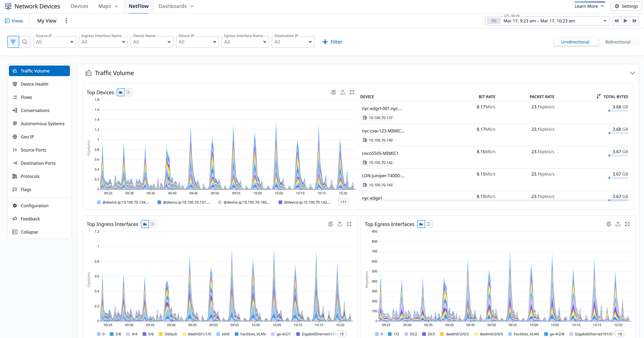644x338 pixels.
Task: Open the Devices tab
Action: (x=79, y=6)
